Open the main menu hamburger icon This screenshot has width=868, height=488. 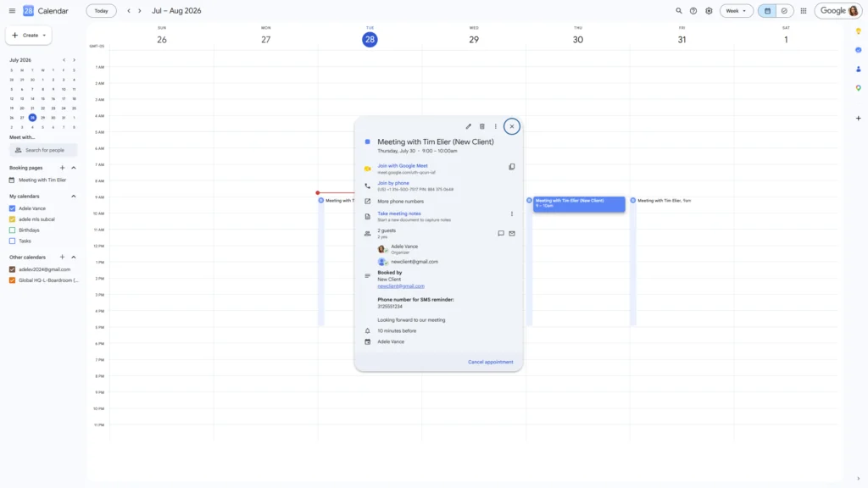(x=12, y=10)
